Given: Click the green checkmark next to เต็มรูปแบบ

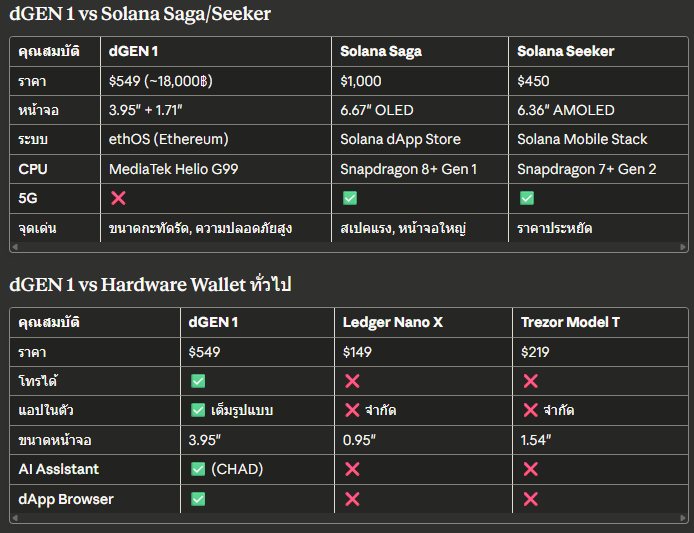Looking at the screenshot, I should click(198, 410).
